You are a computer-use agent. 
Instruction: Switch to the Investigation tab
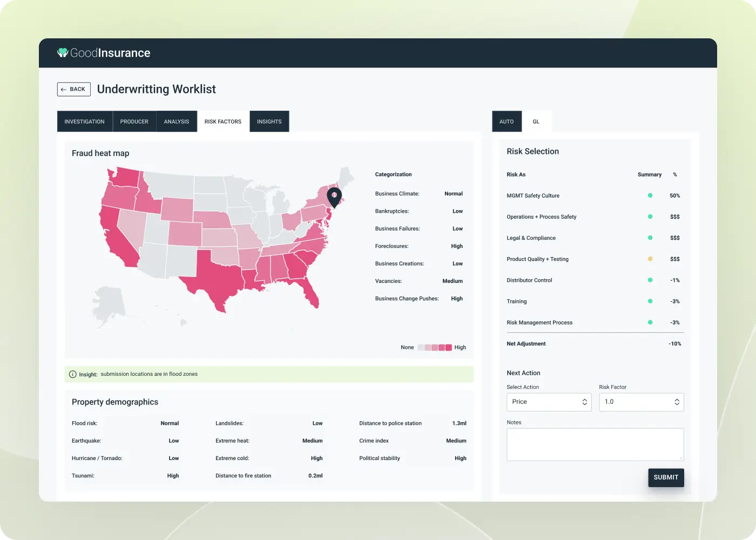click(x=84, y=122)
